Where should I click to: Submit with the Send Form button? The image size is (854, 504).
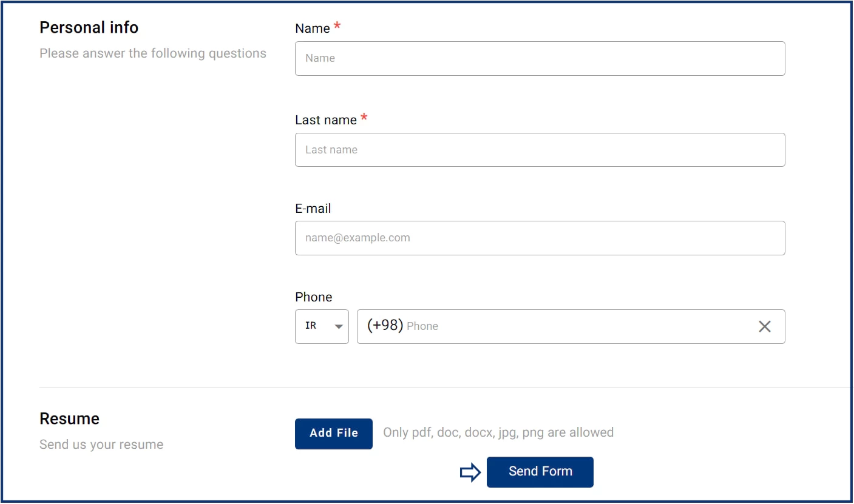coord(540,472)
